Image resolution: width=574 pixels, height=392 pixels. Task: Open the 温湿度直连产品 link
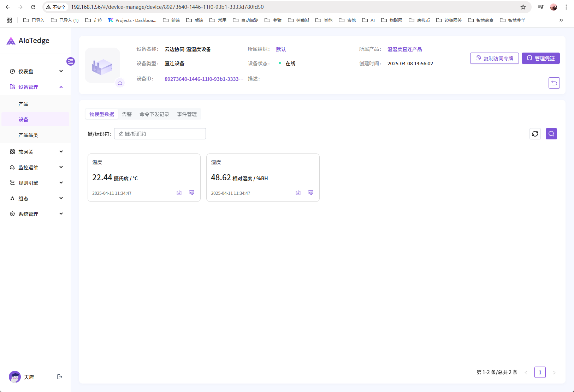404,49
